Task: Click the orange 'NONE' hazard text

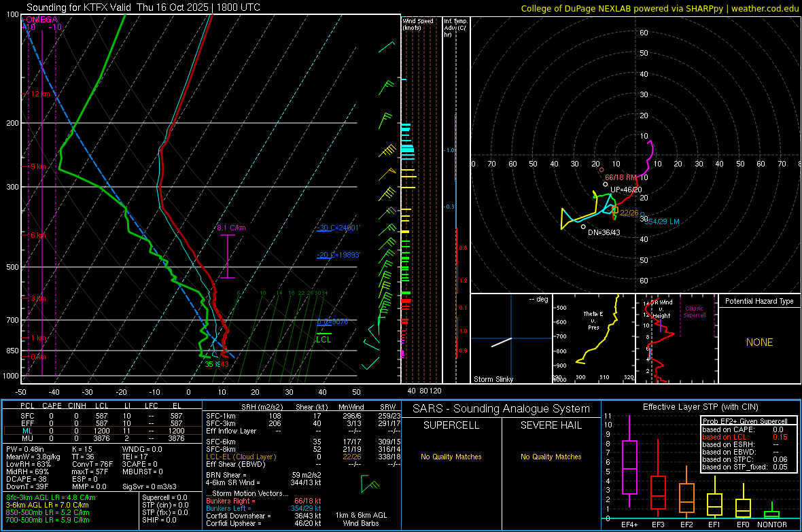Action: (759, 342)
